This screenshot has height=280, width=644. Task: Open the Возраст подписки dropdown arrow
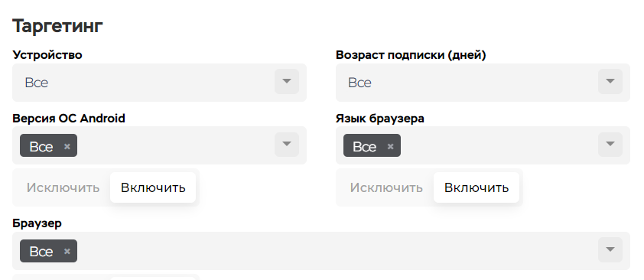(x=610, y=82)
